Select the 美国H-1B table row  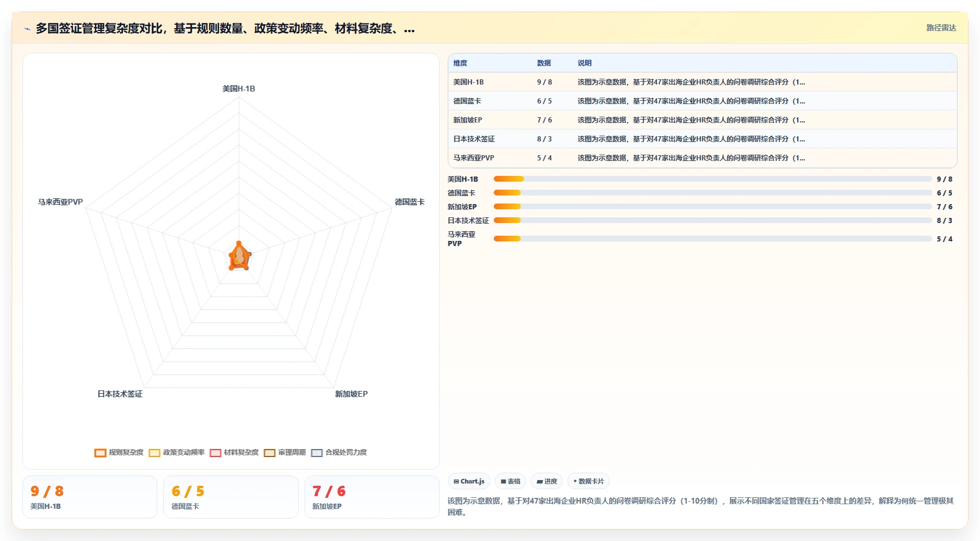(702, 82)
